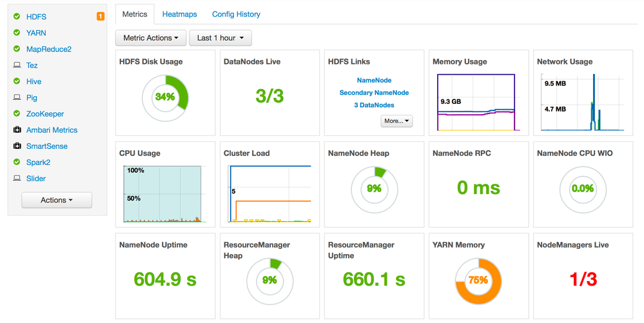This screenshot has width=644, height=323.
Task: Click the DataNodes Live 3/3 value
Action: (269, 96)
